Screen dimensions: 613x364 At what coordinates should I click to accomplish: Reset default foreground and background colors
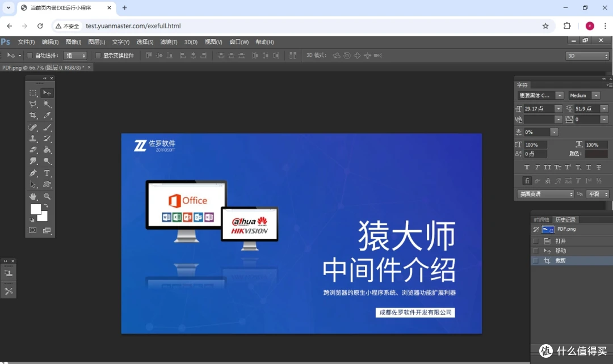click(x=32, y=220)
